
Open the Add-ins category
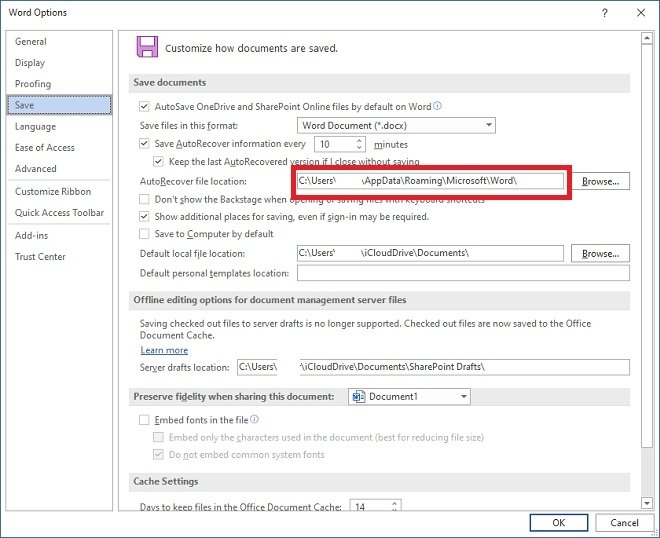(x=59, y=235)
